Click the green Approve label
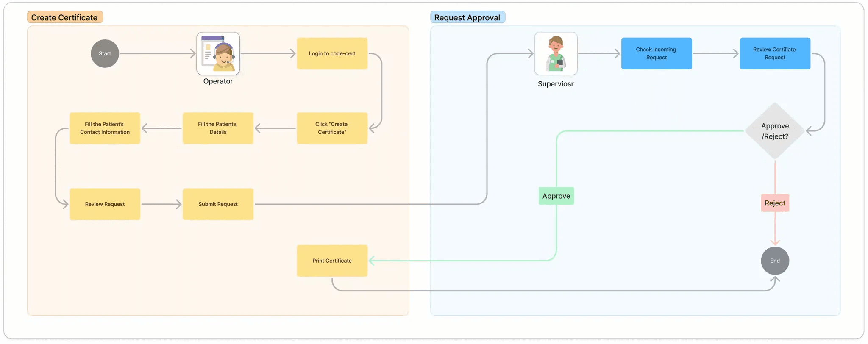Image resolution: width=868 pixels, height=344 pixels. pos(556,196)
